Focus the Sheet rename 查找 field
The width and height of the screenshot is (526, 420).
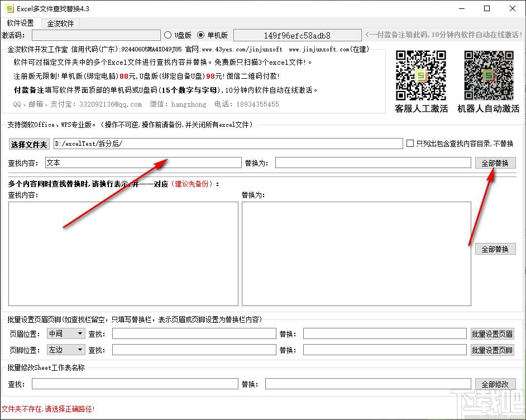[135, 384]
